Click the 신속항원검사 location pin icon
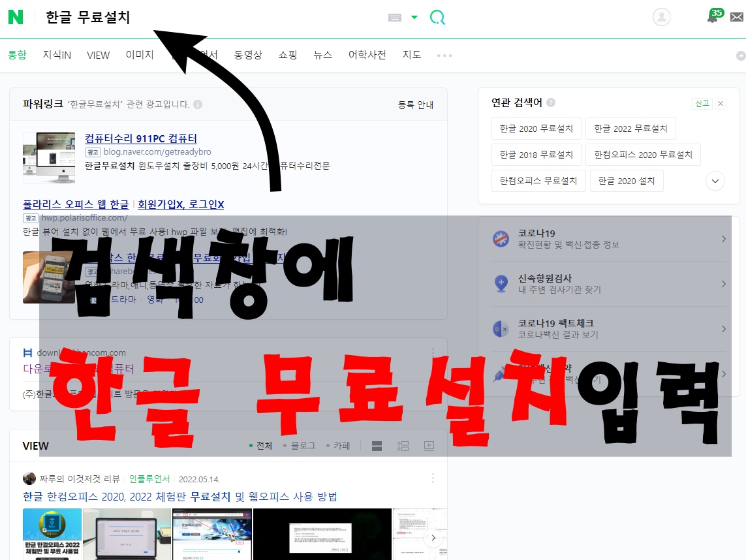 point(501,283)
